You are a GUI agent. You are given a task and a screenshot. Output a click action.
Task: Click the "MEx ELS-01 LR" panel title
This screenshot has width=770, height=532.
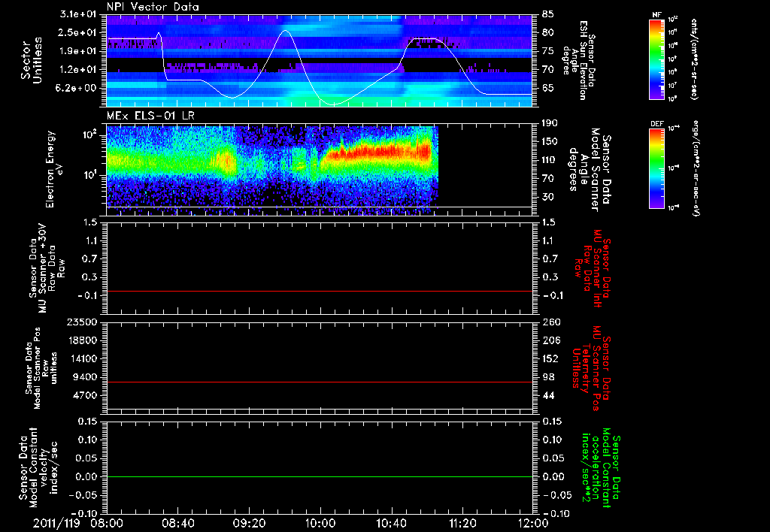click(x=150, y=116)
